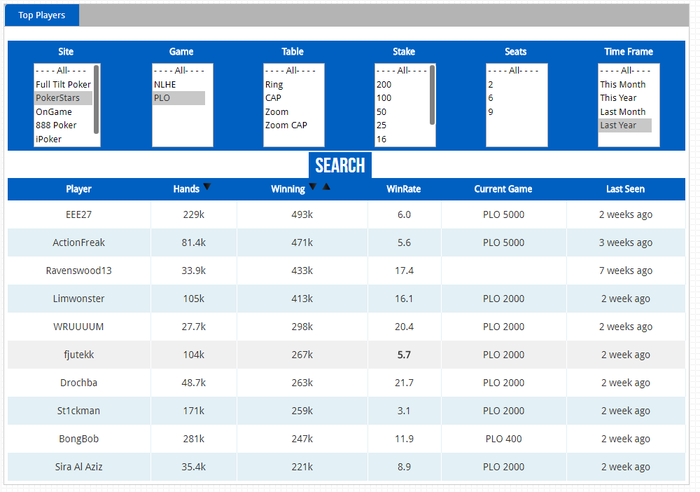Screen dimensions: 700x492
Task: Select iPoker in Site list
Action: coord(63,139)
